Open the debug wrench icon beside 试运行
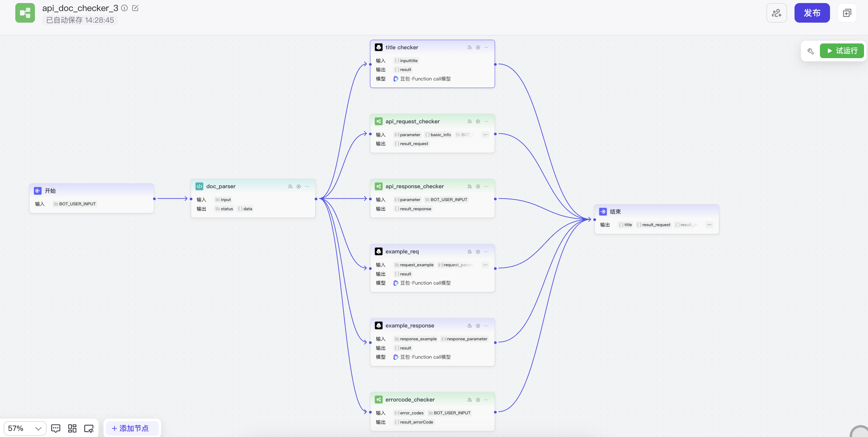Viewport: 868px width, 437px height. (811, 51)
